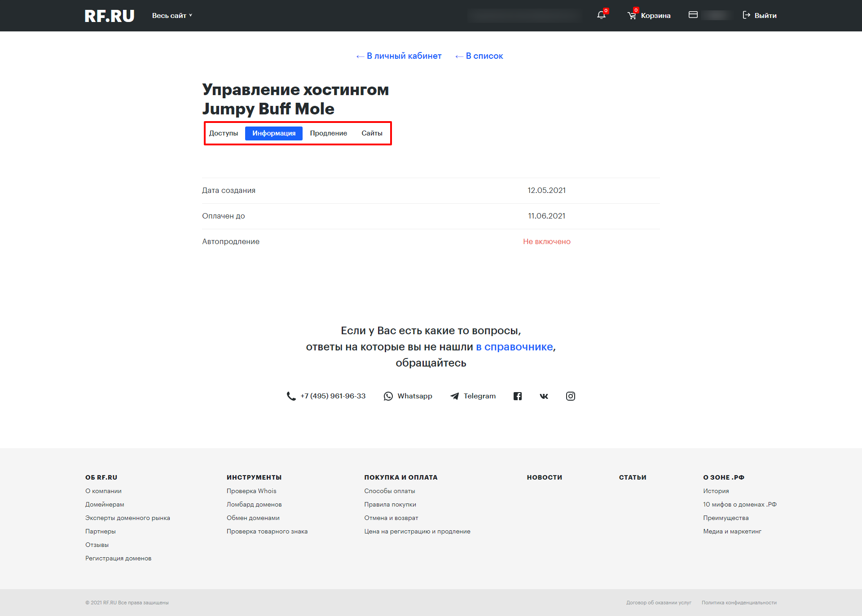Return via the 'В список' link

(479, 56)
